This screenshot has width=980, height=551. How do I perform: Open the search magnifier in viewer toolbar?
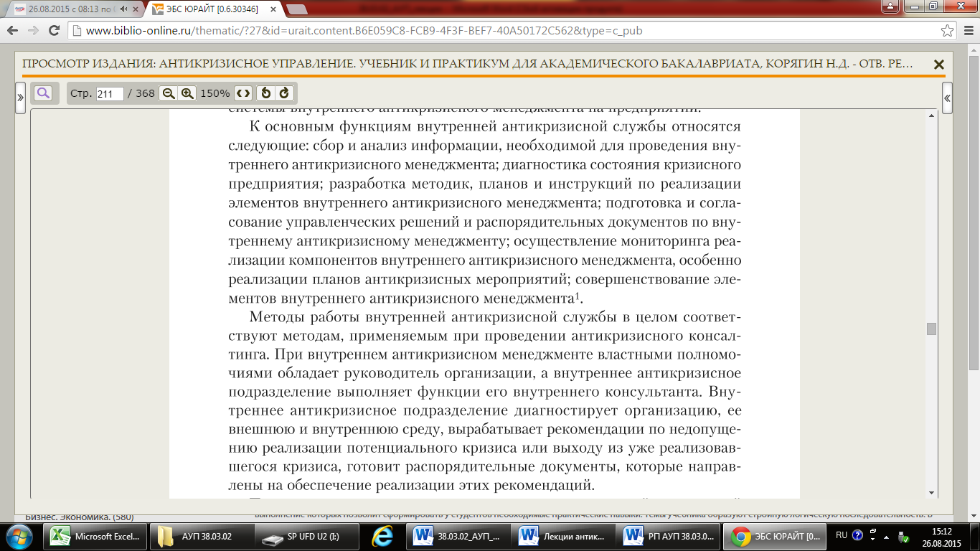coord(42,93)
